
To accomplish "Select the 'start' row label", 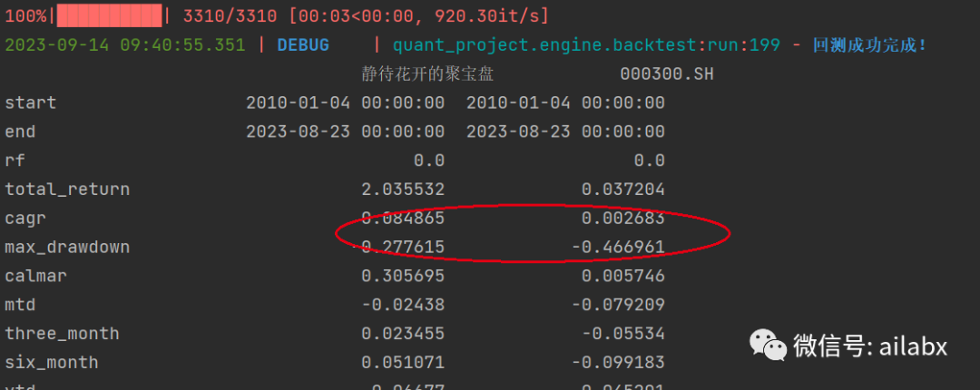I will [31, 102].
